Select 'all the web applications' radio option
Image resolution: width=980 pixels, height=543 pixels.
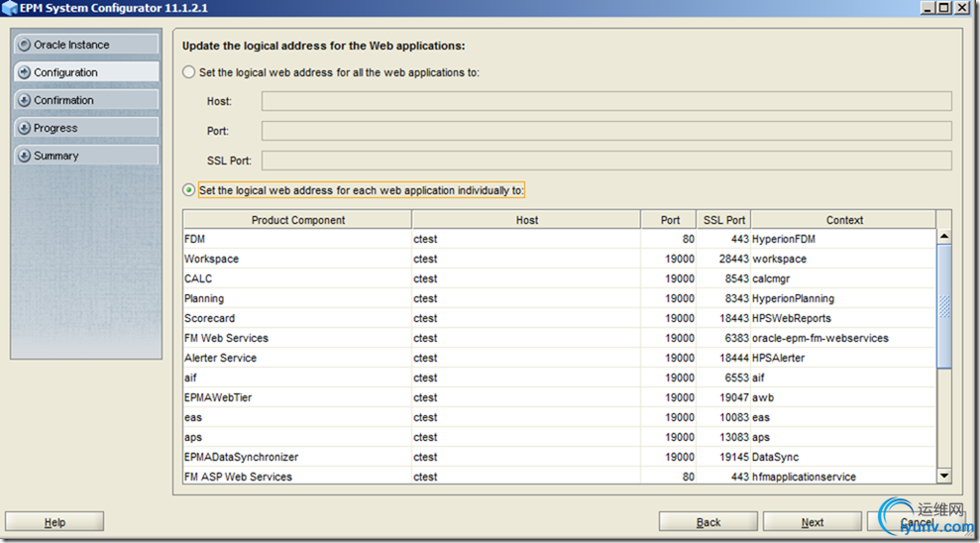(x=188, y=72)
